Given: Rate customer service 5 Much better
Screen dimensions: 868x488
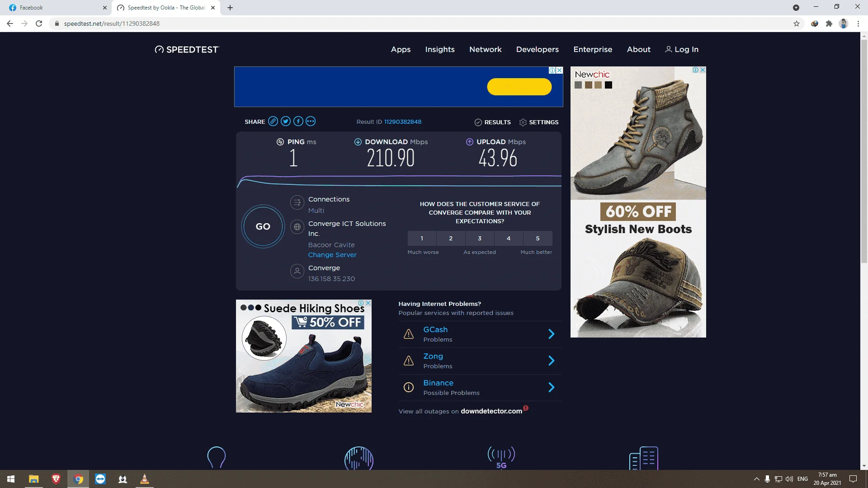Looking at the screenshot, I should (538, 238).
